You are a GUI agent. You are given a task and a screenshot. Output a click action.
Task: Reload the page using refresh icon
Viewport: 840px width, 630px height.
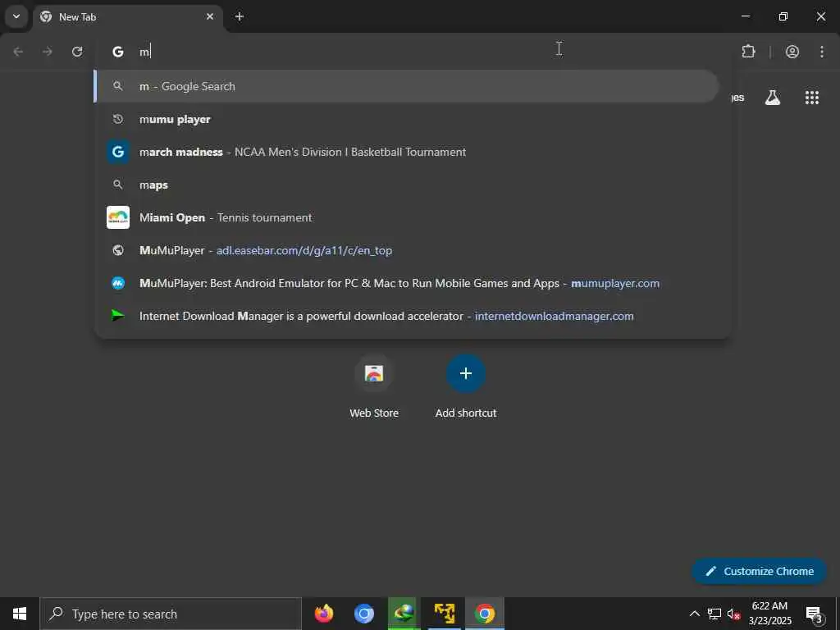pos(77,52)
